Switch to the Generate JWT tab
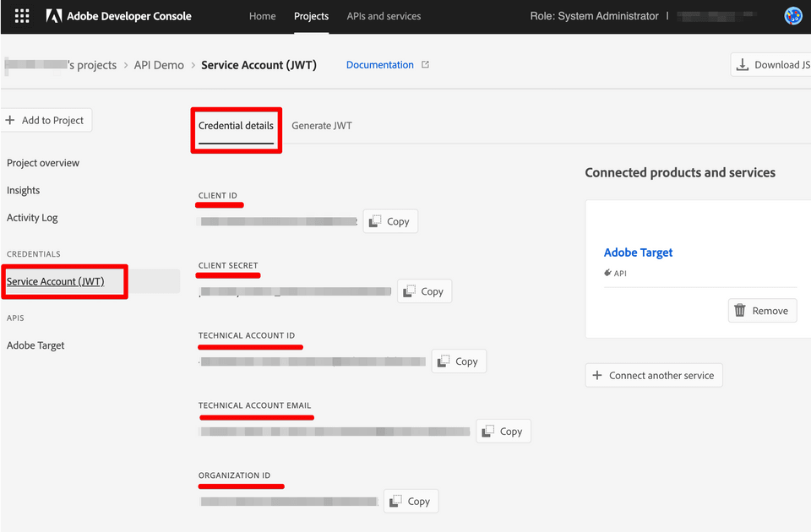 (x=322, y=126)
